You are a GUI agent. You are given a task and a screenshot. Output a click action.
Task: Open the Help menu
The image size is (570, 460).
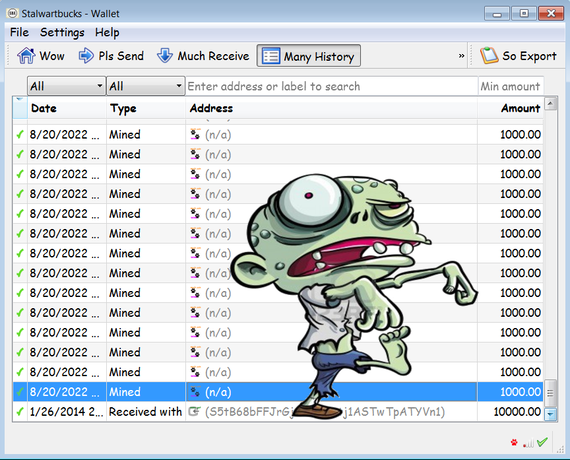107,32
